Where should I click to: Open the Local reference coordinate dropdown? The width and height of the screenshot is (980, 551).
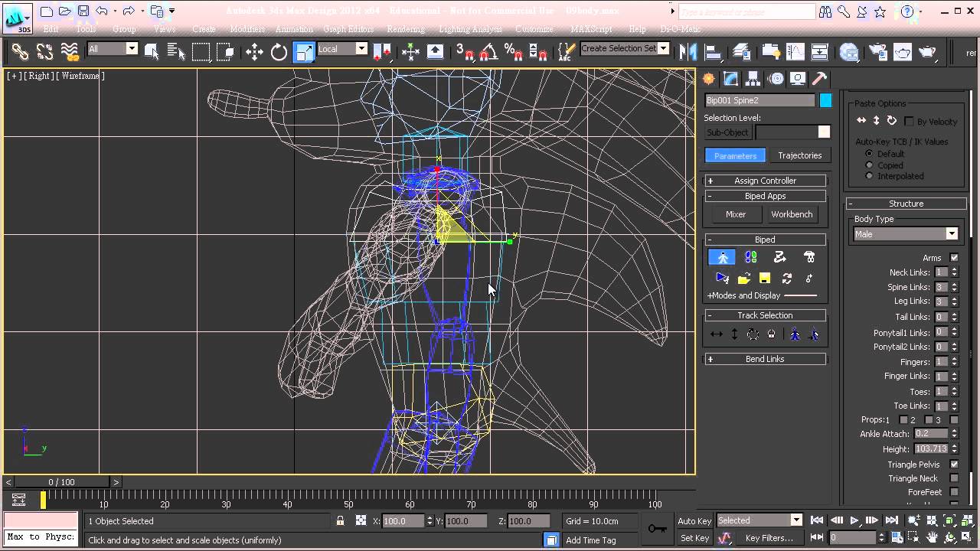(342, 49)
